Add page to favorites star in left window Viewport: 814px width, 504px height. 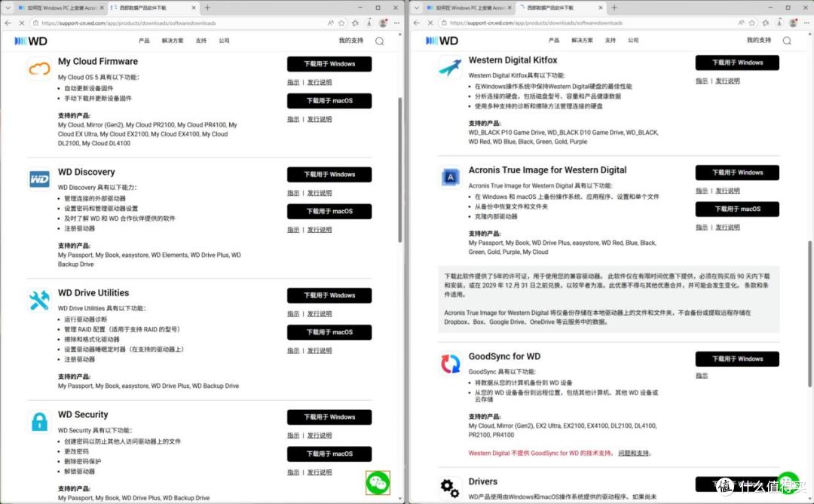click(341, 23)
